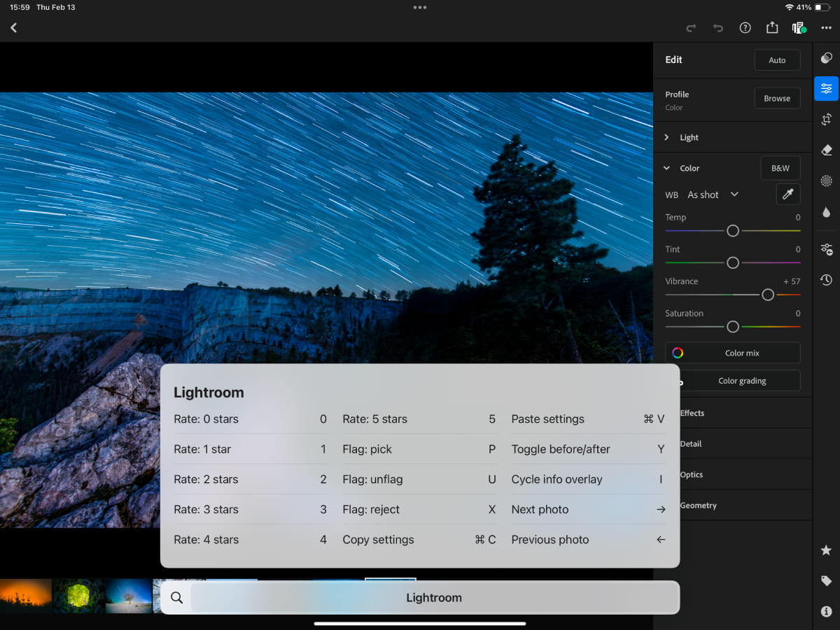The height and width of the screenshot is (630, 840).
Task: Select the orange sunset filmstrip thumbnail
Action: pos(26,596)
